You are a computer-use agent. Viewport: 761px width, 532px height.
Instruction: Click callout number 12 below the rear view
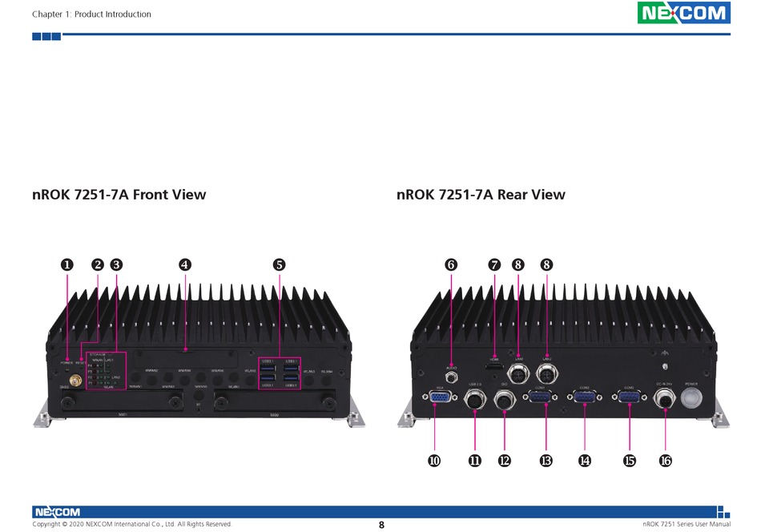click(x=504, y=461)
